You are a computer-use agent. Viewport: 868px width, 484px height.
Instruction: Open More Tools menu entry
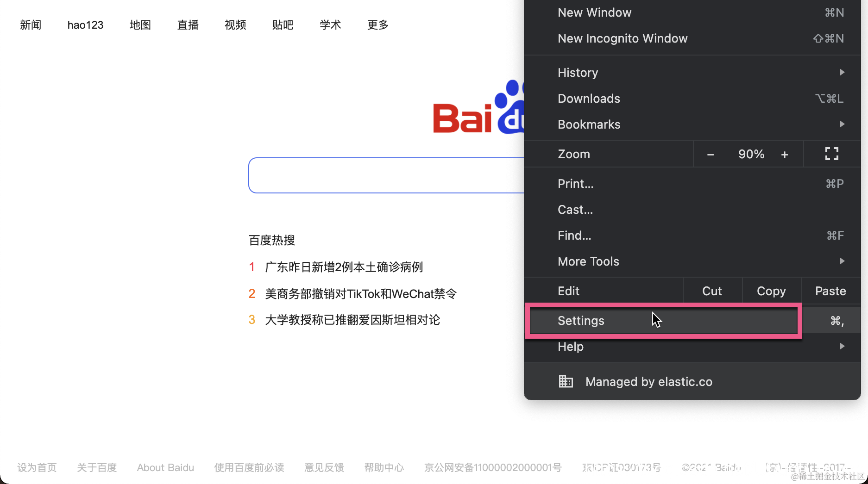(x=692, y=261)
